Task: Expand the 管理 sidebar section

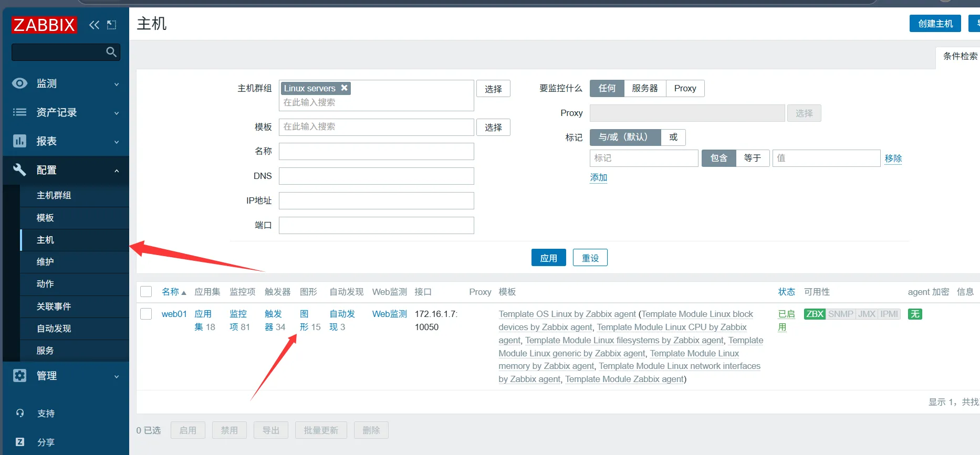Action: click(66, 376)
